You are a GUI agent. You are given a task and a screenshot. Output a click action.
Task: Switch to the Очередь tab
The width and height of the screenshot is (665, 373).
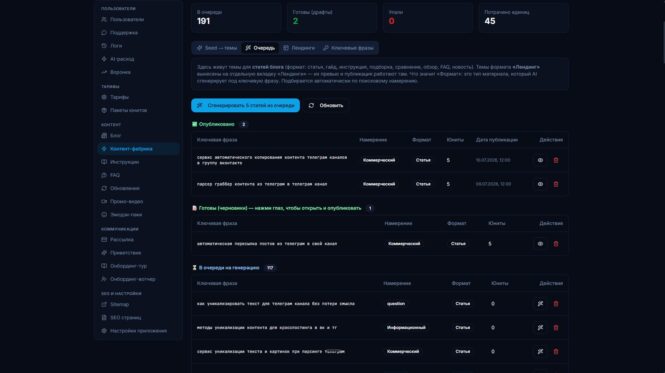click(260, 48)
